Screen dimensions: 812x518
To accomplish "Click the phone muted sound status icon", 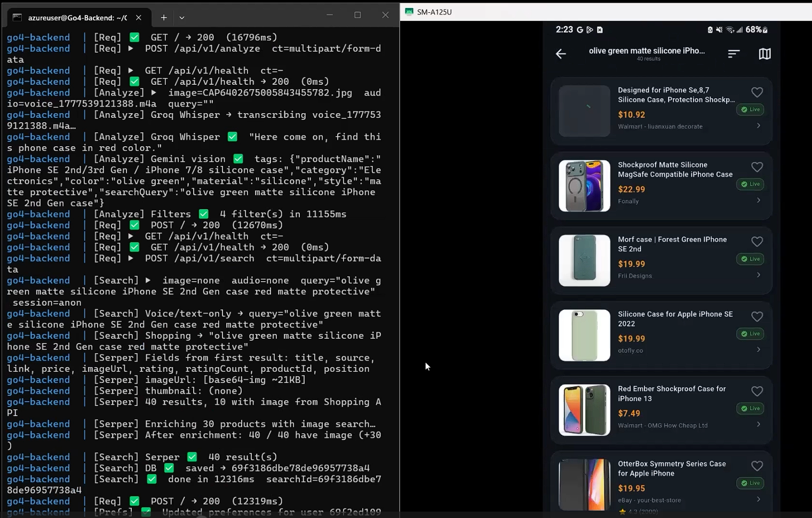I will pyautogui.click(x=719, y=30).
